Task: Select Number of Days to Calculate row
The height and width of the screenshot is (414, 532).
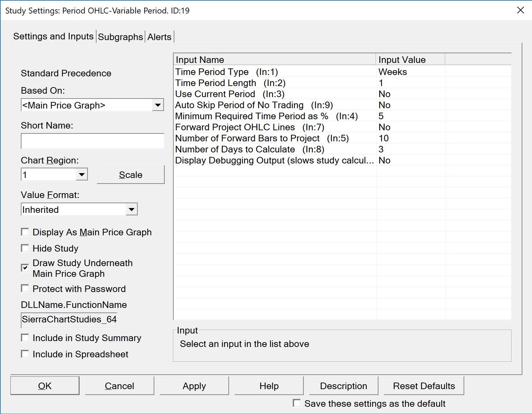Action: 342,149
